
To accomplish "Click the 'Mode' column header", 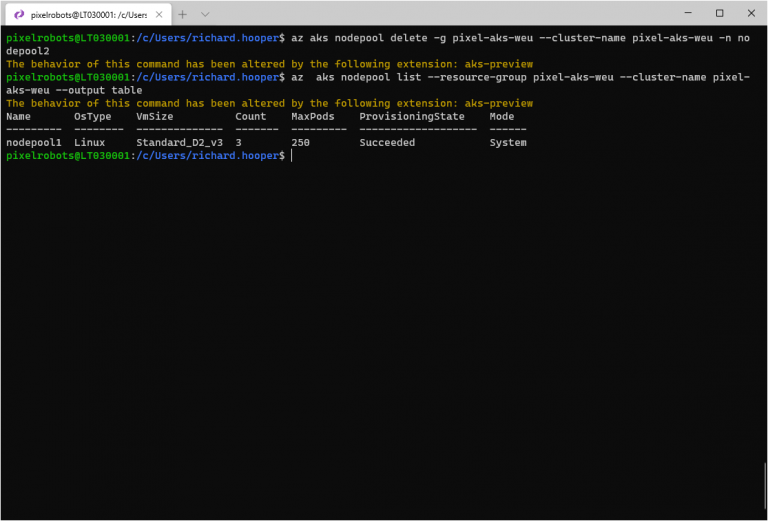I will click(502, 117).
